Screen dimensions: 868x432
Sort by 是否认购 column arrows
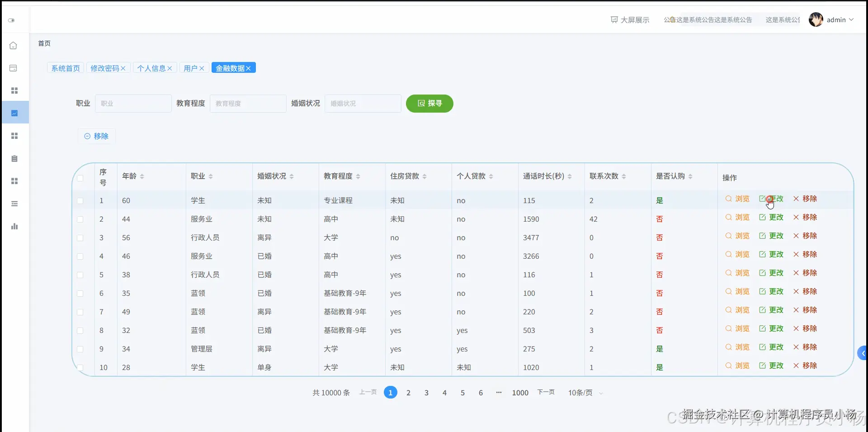tap(690, 176)
